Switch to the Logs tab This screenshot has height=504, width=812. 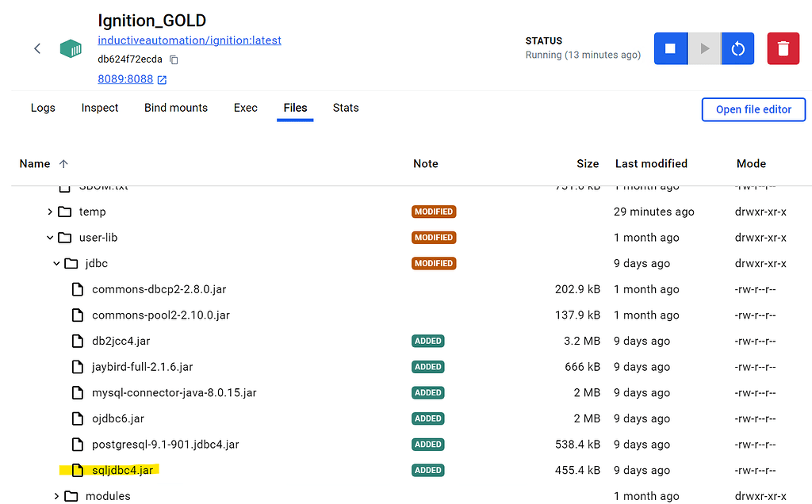[x=43, y=108]
